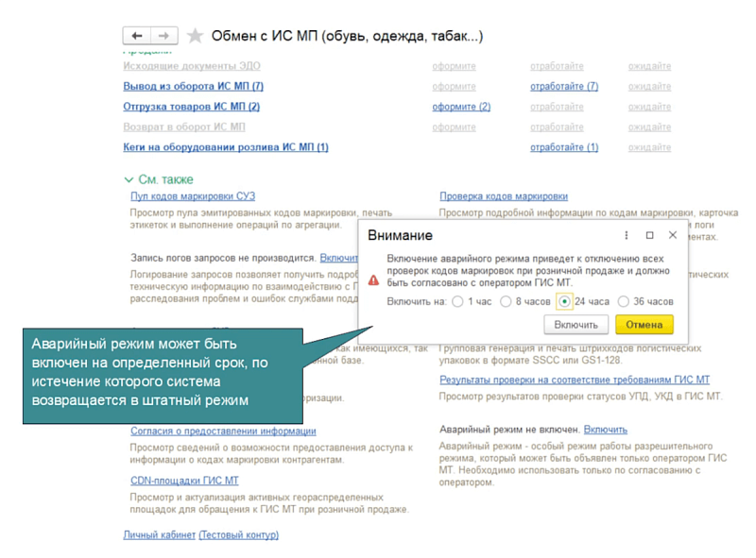The width and height of the screenshot is (756, 558).
Task: Click отработайте (1) link
Action: pos(564,147)
